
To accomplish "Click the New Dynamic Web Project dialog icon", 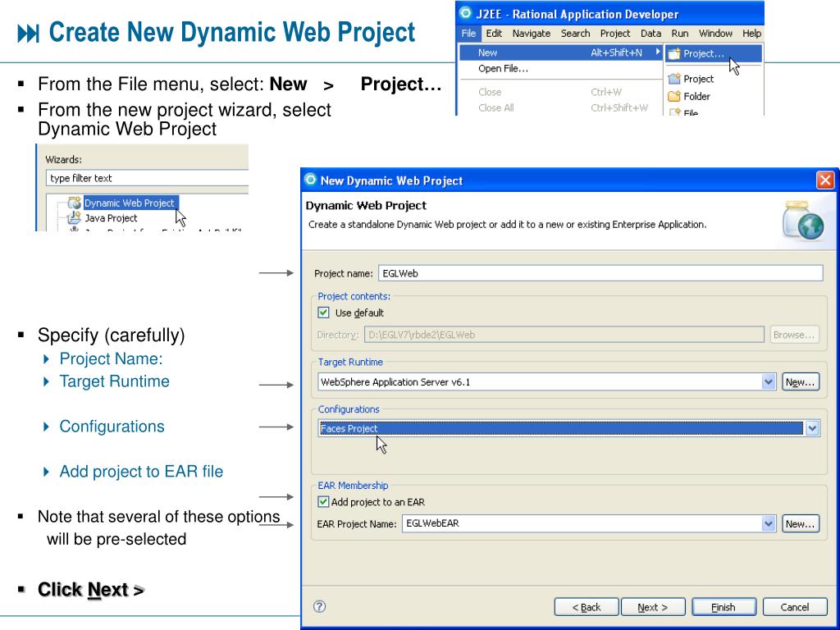I will [x=310, y=180].
